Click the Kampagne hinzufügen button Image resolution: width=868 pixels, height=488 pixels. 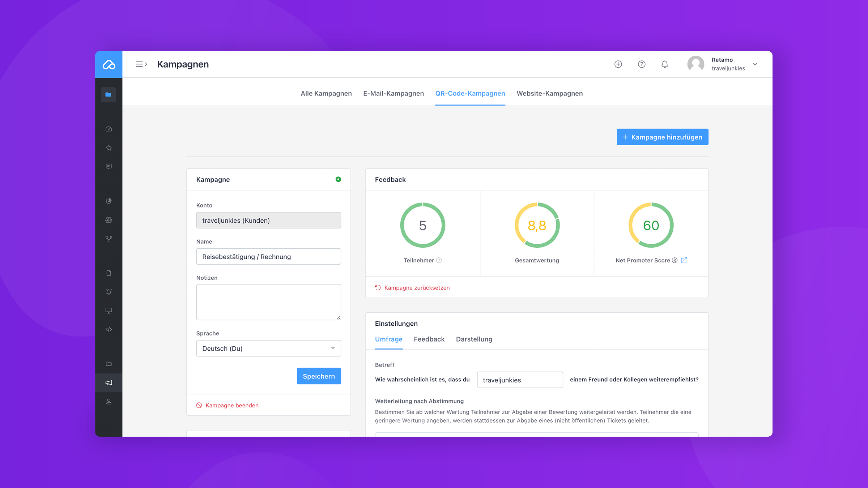tap(662, 137)
